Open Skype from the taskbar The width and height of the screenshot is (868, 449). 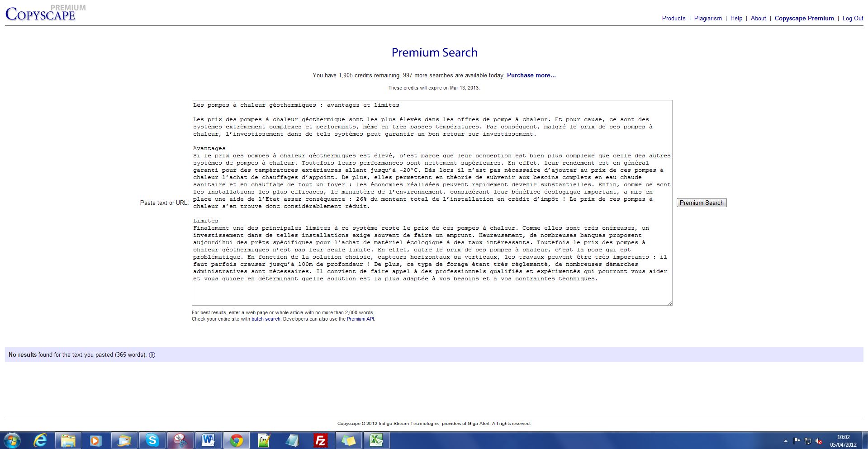pyautogui.click(x=152, y=440)
